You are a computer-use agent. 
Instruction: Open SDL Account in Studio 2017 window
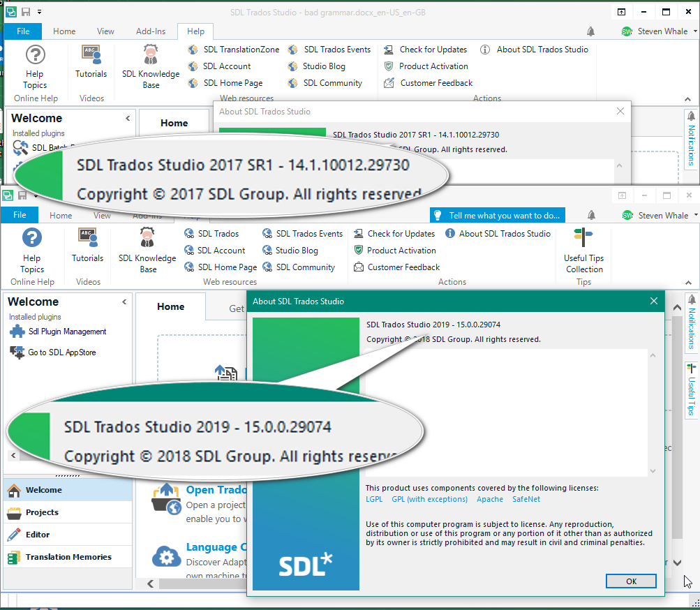(219, 66)
